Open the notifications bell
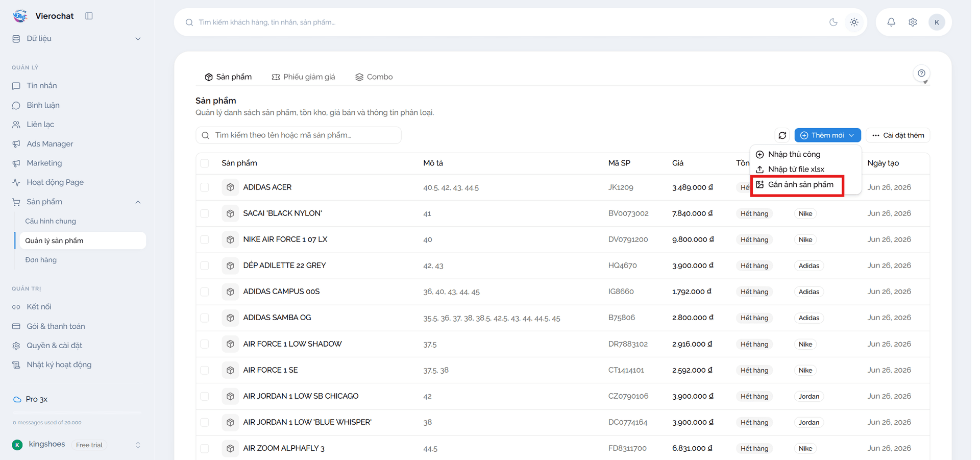Image resolution: width=980 pixels, height=460 pixels. [x=891, y=22]
